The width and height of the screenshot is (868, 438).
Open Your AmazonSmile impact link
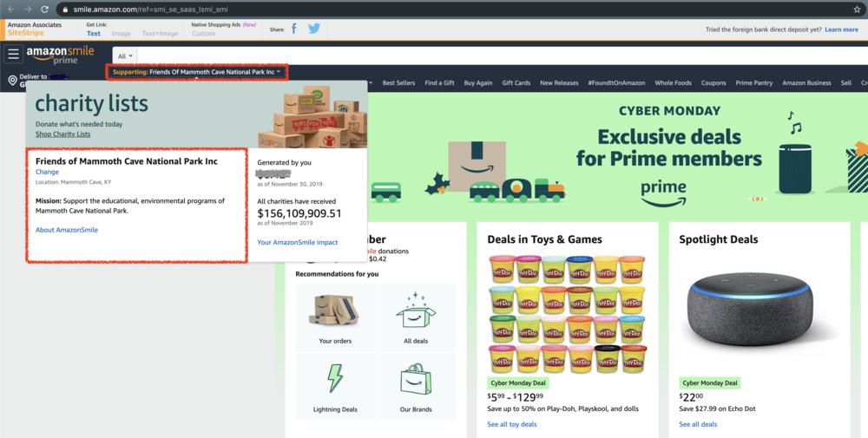pyautogui.click(x=298, y=242)
